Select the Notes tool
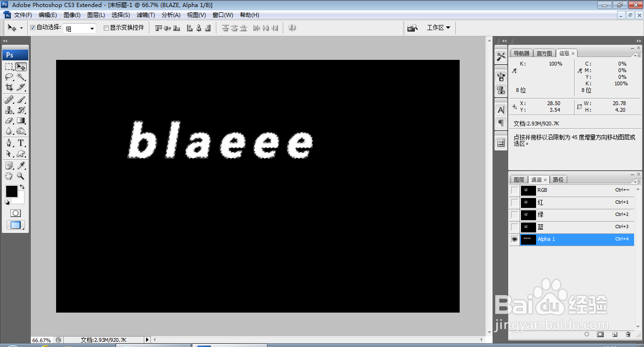Image resolution: width=644 pixels, height=347 pixels. click(9, 165)
